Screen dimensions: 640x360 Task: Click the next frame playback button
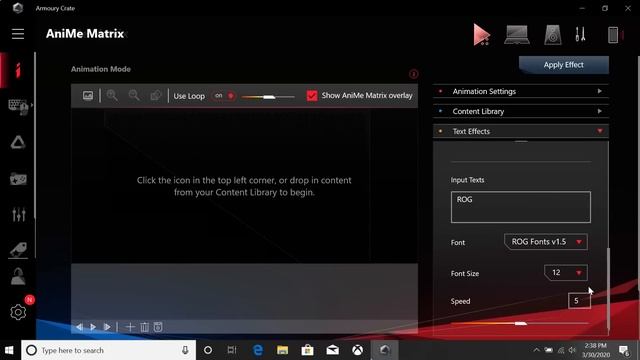click(107, 327)
